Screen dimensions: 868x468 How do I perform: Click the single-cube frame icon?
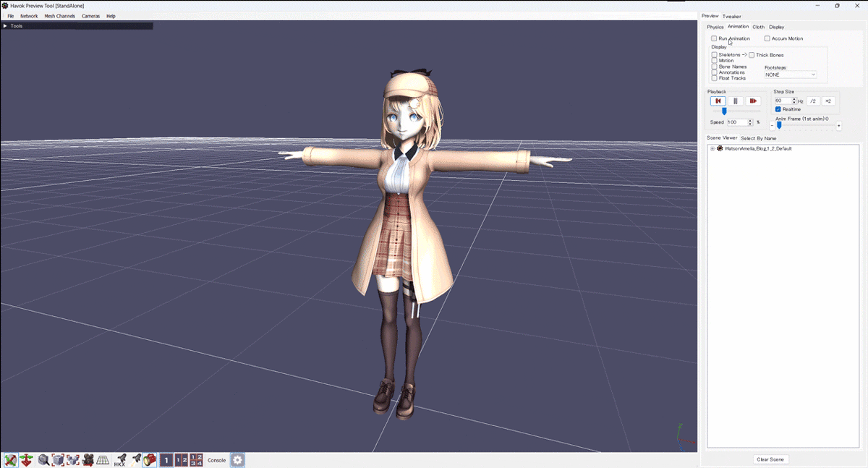(x=58, y=460)
